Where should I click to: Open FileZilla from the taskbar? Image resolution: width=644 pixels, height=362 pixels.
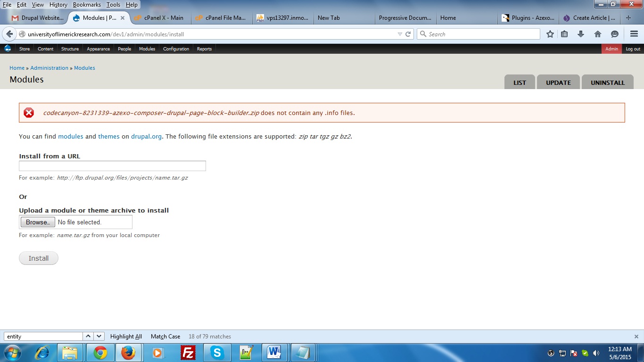188,353
